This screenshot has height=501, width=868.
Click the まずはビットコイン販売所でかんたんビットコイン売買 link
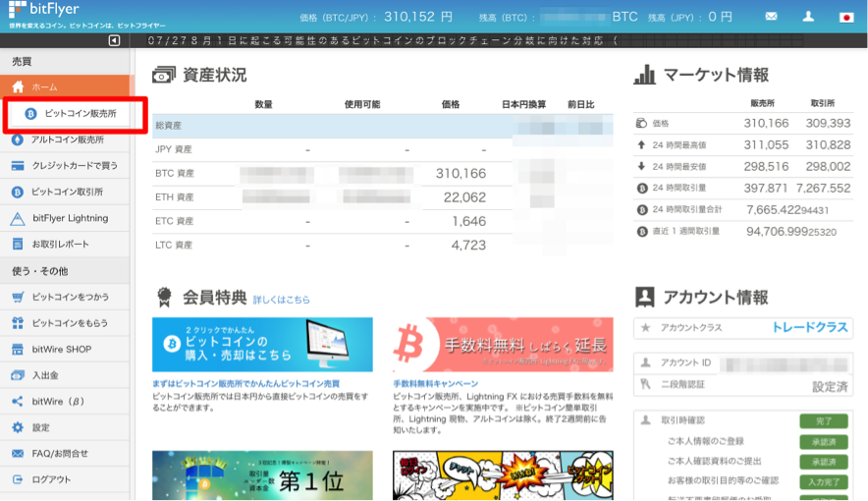245,384
